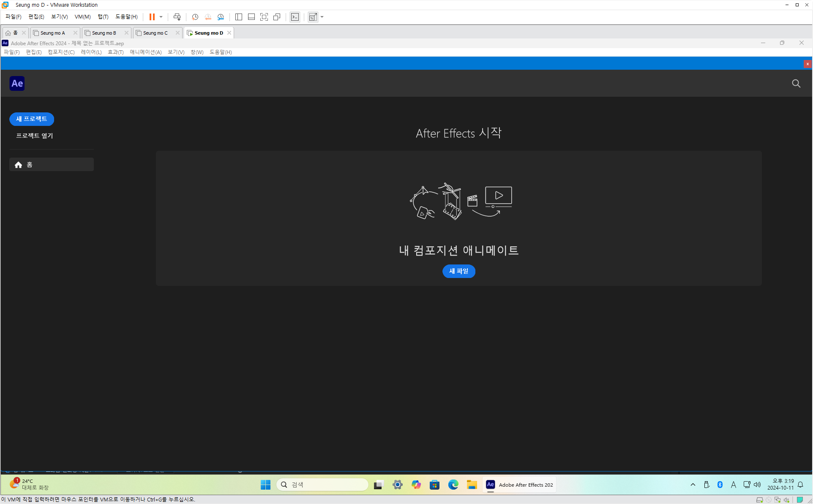The height and width of the screenshot is (504, 813).
Task: Open VMware 탭(T) menu
Action: point(103,17)
